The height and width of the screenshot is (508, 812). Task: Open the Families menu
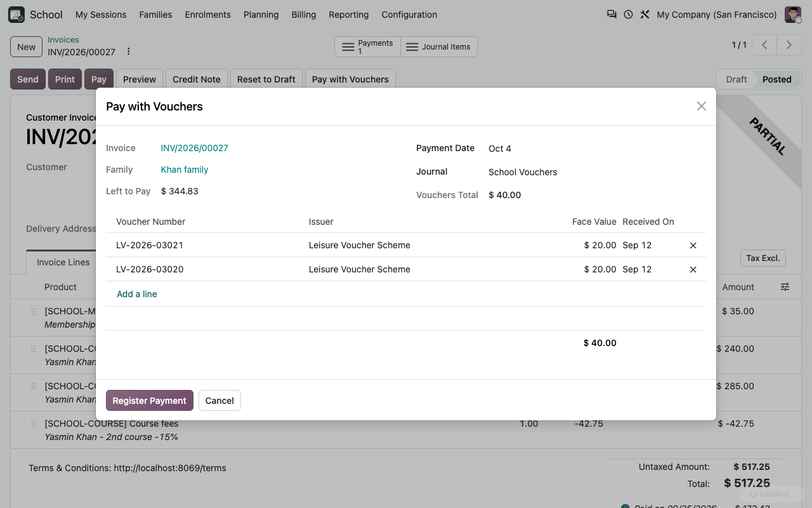[x=155, y=15]
